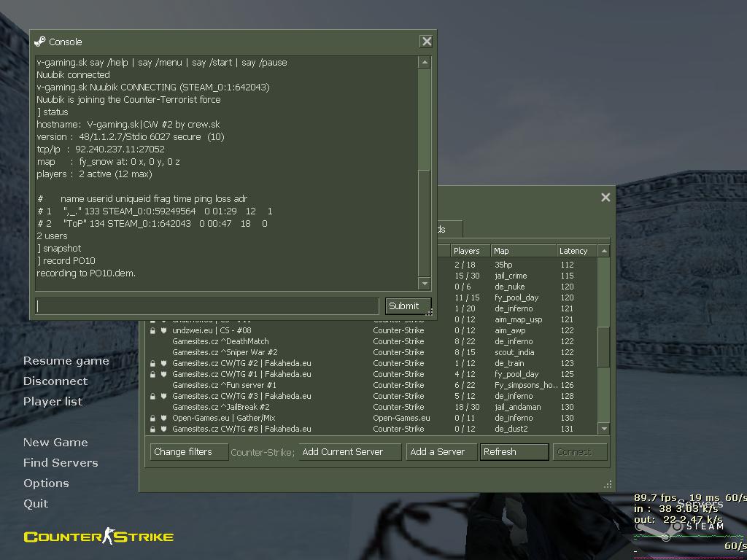This screenshot has width=747, height=560.
Task: Click console line Nuubik connected
Action: tap(74, 75)
